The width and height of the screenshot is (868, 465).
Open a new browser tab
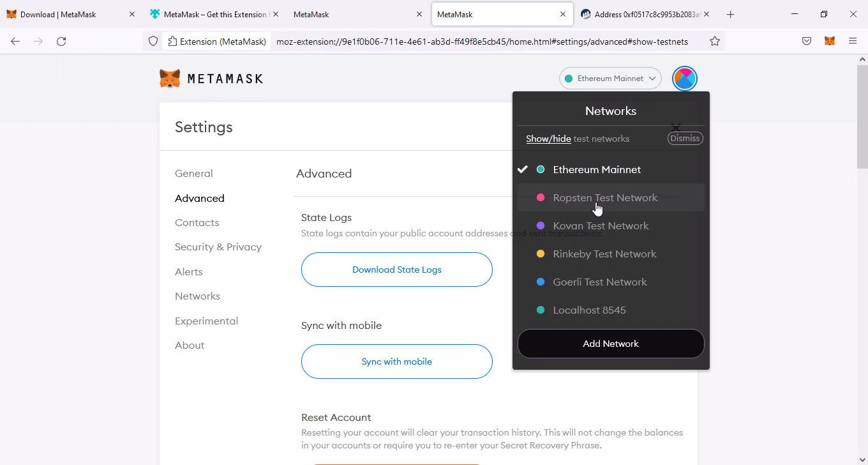click(730, 14)
